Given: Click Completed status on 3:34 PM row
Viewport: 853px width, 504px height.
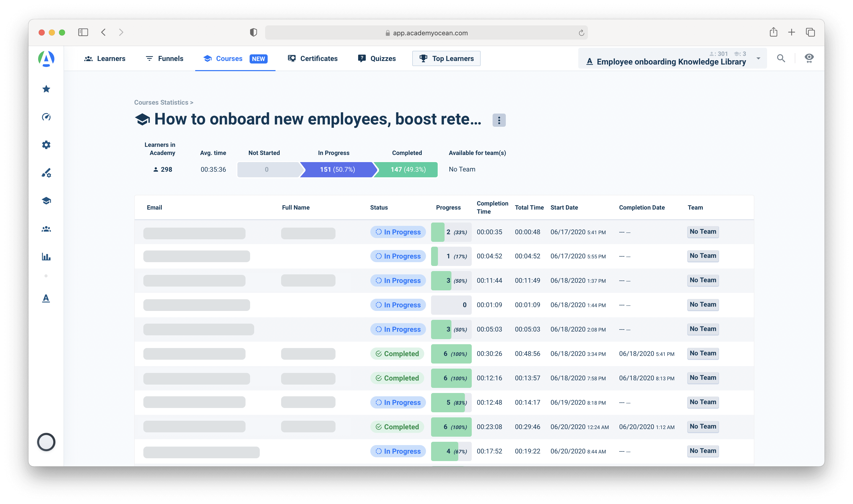Looking at the screenshot, I should (397, 354).
